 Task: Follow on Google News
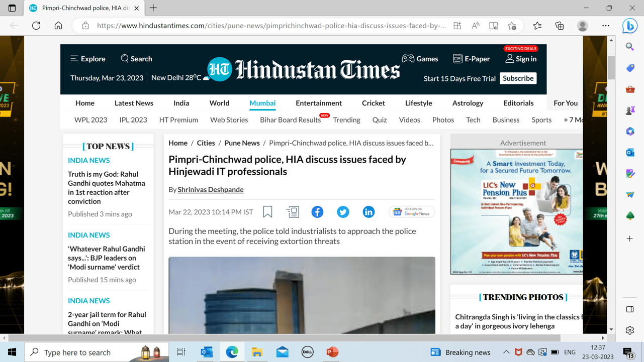pos(412,212)
